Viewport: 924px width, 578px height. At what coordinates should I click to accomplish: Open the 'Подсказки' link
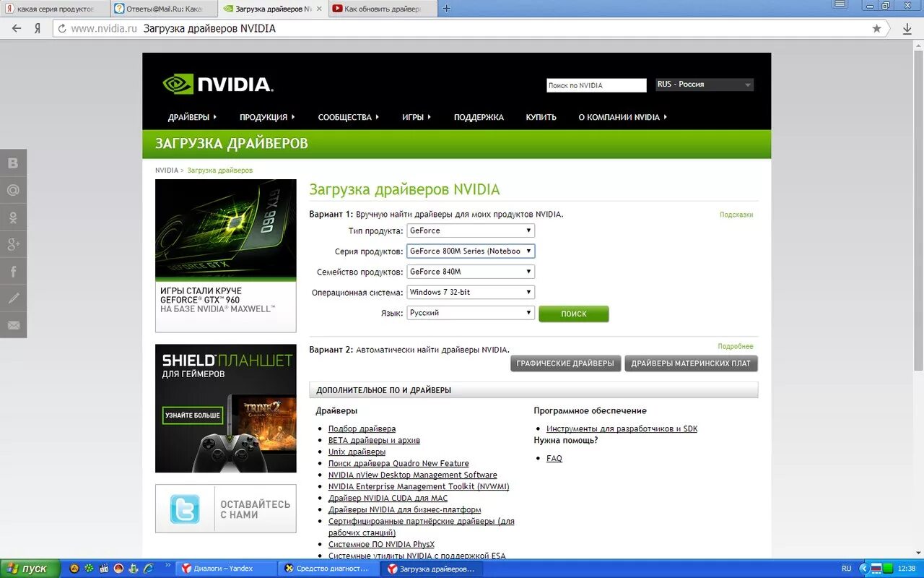[x=736, y=215]
